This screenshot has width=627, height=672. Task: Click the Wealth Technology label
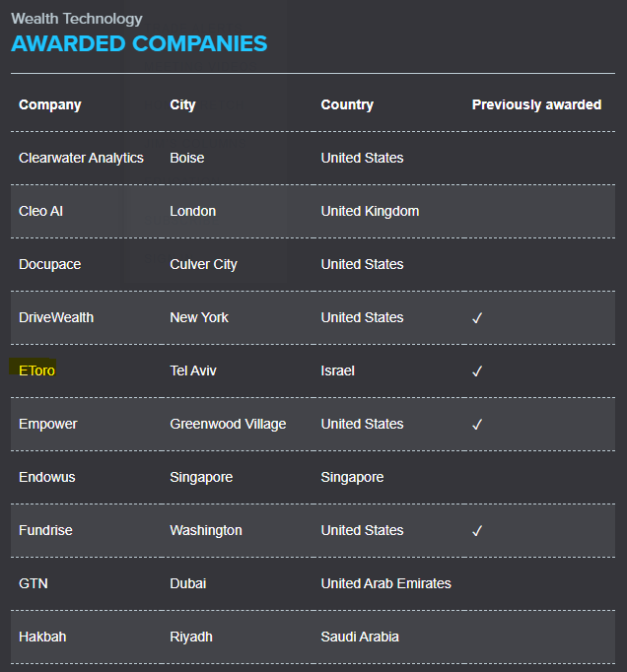pos(77,19)
